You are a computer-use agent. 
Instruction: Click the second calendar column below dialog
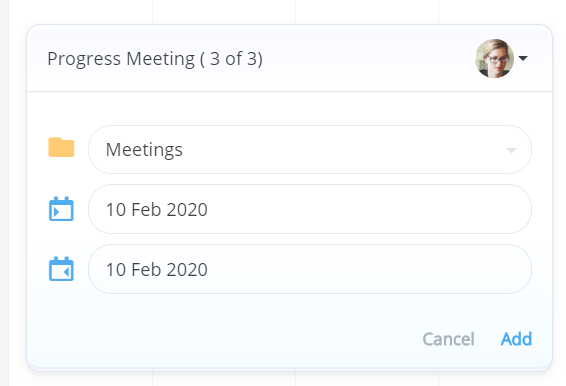click(x=224, y=379)
